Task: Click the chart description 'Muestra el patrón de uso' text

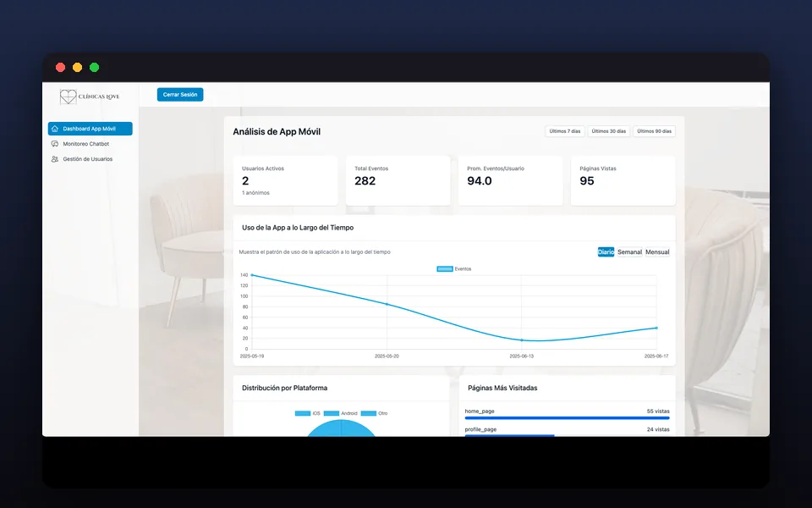Action: coord(315,252)
